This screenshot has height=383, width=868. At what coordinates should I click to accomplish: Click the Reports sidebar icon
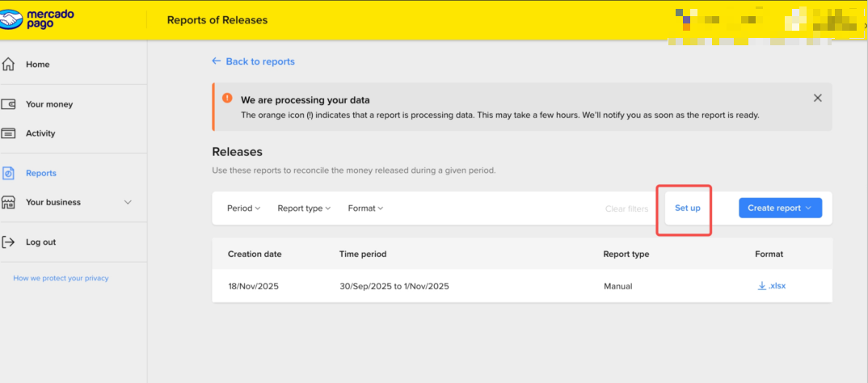9,173
